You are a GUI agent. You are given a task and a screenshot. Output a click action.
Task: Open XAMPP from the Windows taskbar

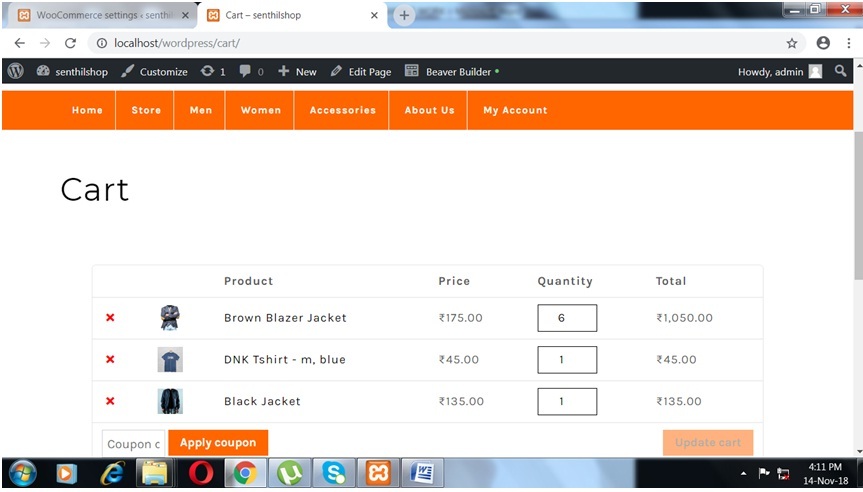(x=378, y=473)
